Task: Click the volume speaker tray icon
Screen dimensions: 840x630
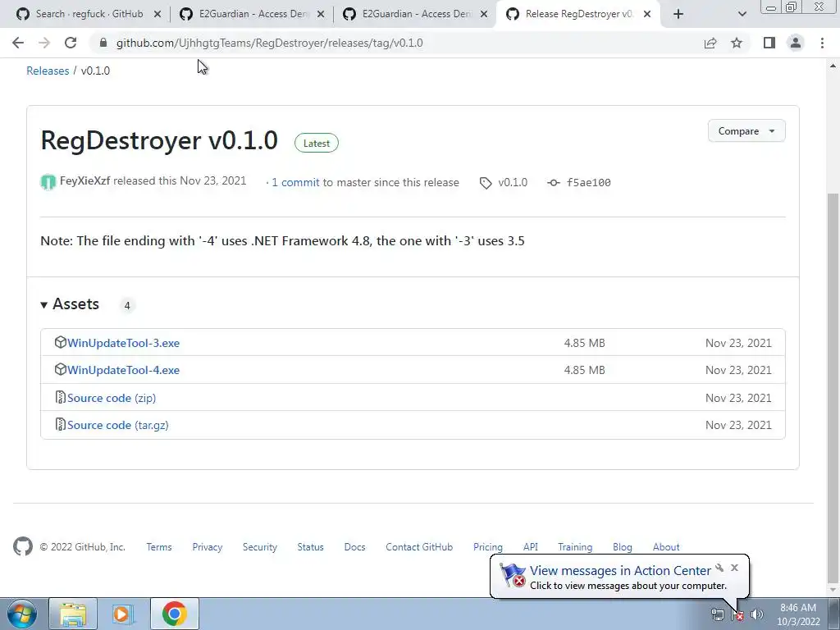Action: click(757, 614)
